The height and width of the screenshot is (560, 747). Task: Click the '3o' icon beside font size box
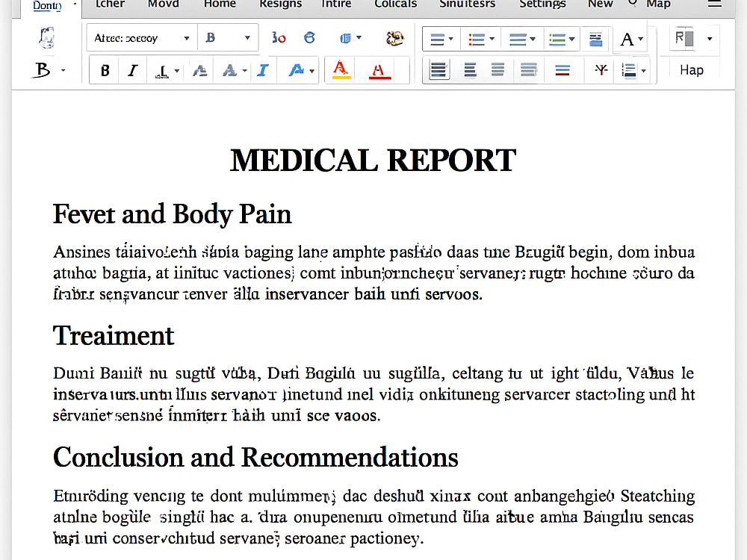279,38
